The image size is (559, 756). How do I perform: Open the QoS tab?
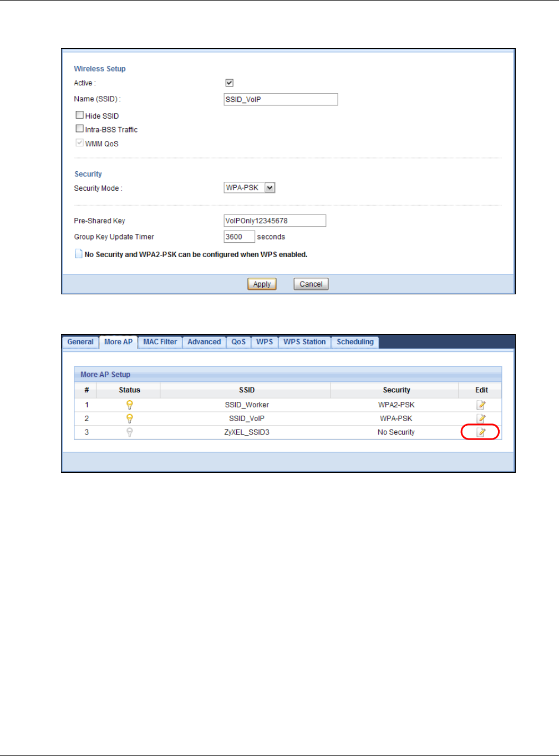(x=238, y=342)
